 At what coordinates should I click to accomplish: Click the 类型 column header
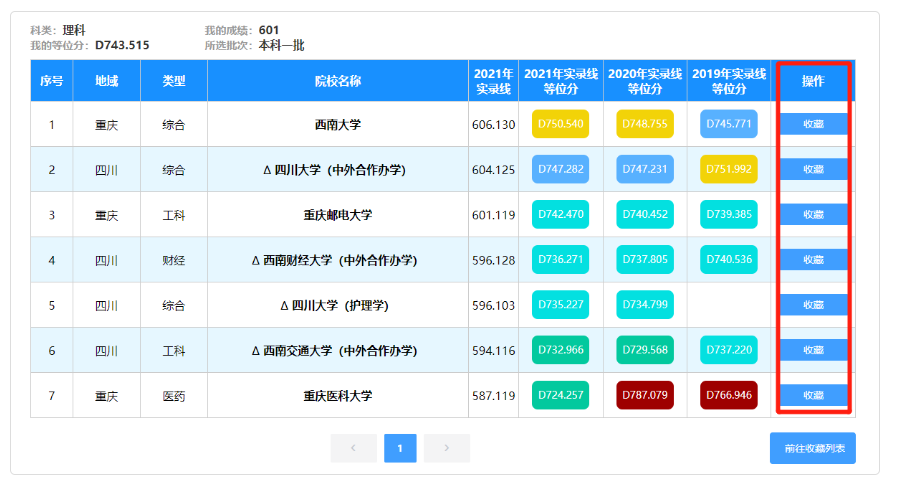click(174, 80)
